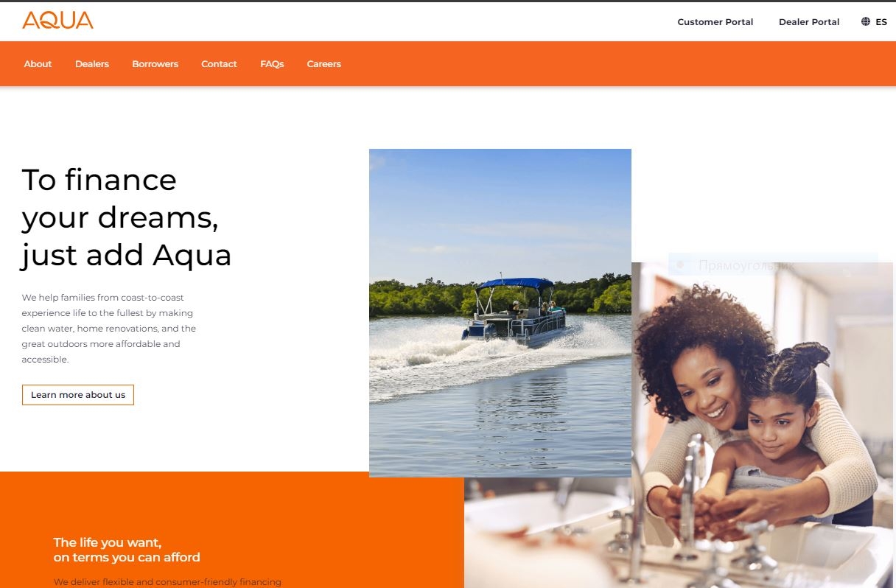Select Dealers in the navigation bar
The image size is (896, 588).
[x=92, y=64]
